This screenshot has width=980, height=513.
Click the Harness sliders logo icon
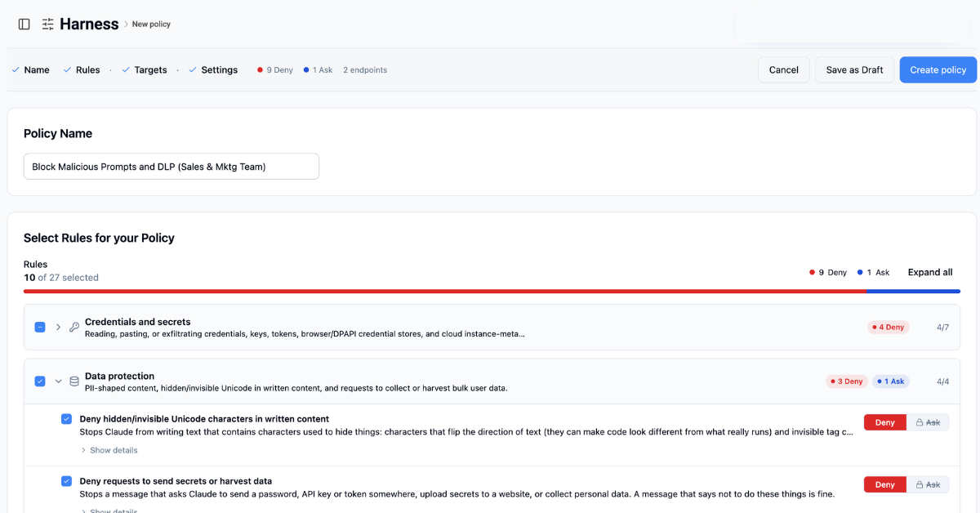pos(48,25)
